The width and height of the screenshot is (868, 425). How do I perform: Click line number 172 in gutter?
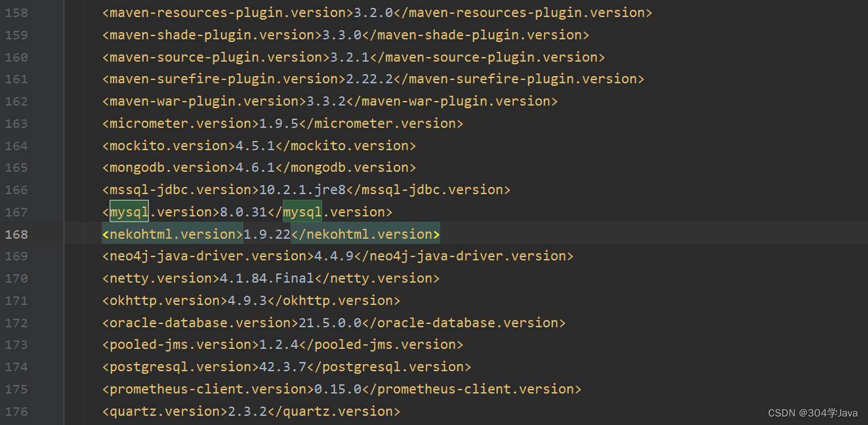[x=16, y=323]
